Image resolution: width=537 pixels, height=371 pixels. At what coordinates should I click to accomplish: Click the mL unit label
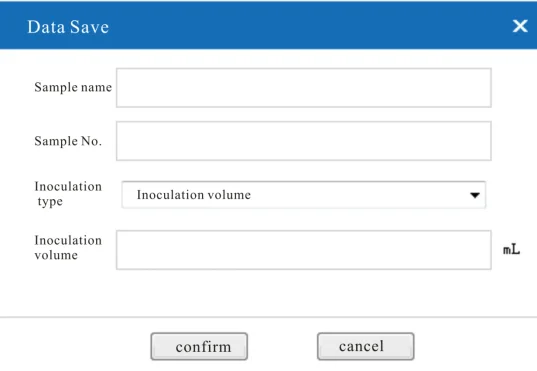511,249
